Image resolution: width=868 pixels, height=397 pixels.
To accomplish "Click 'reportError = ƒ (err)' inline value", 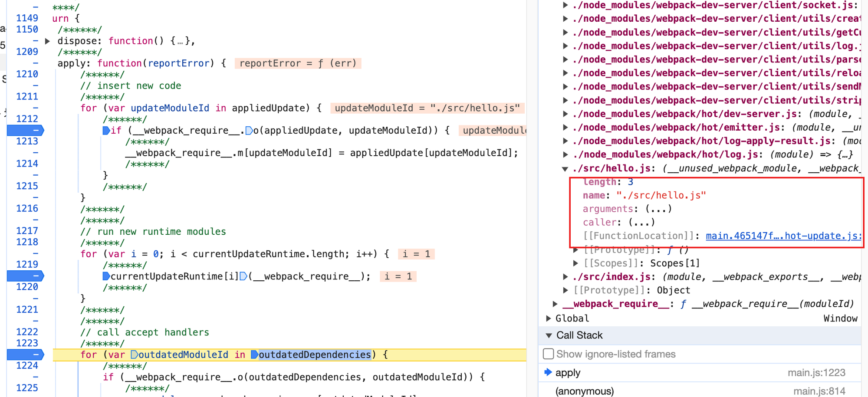I will 298,63.
